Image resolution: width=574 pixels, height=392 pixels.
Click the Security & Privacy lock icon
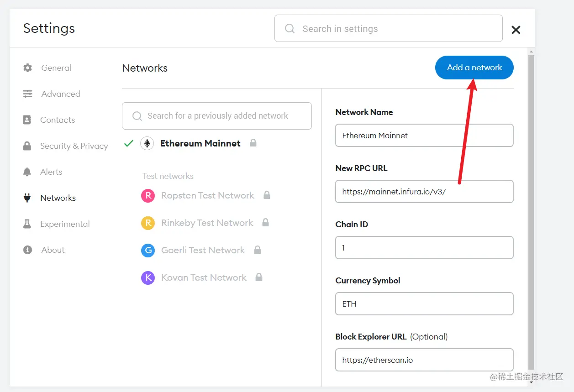point(27,146)
